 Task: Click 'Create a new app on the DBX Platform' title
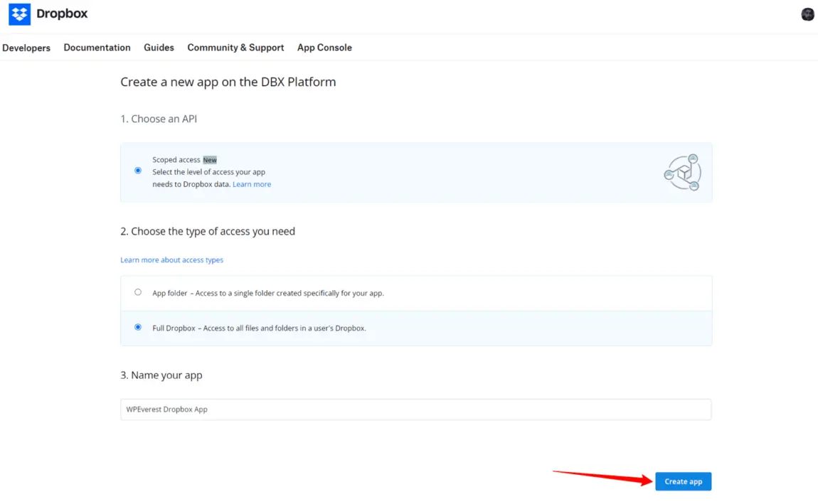coord(228,82)
